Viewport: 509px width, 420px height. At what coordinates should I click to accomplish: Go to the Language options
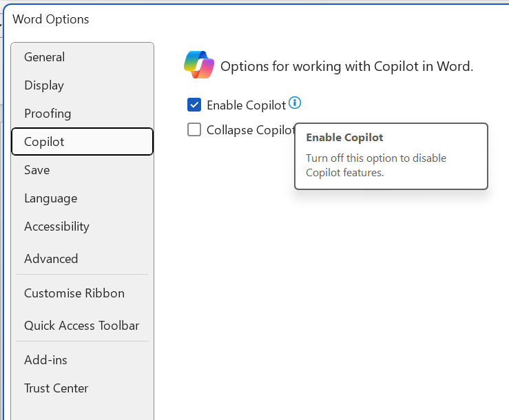(82, 198)
